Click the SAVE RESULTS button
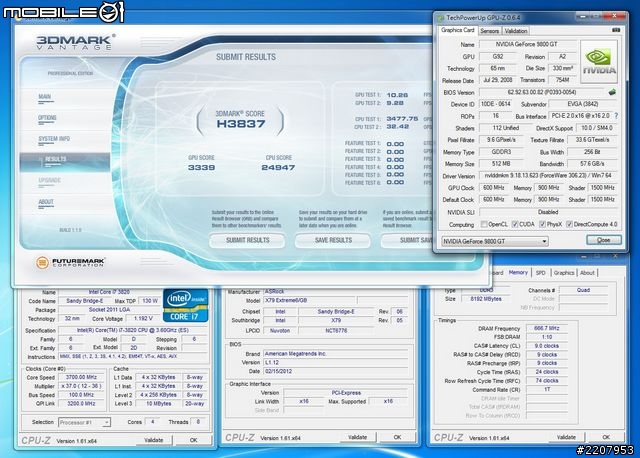Viewport: 640px width, 458px height. (333, 240)
